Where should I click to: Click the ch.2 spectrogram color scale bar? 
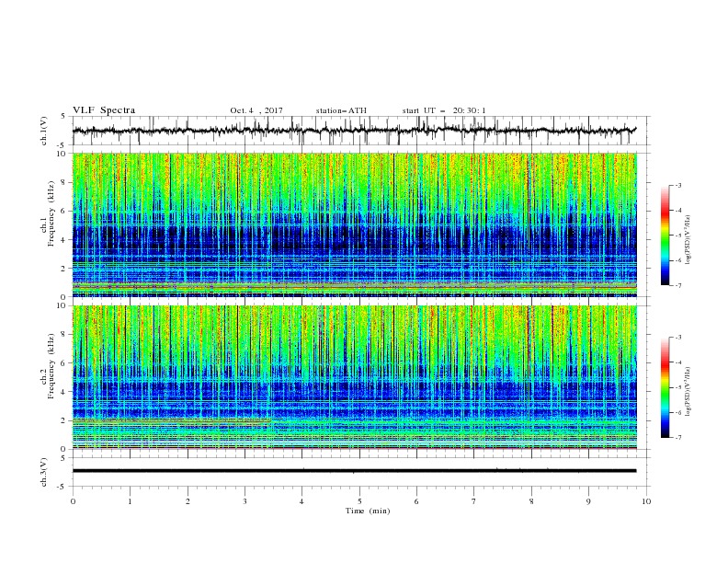click(x=665, y=387)
